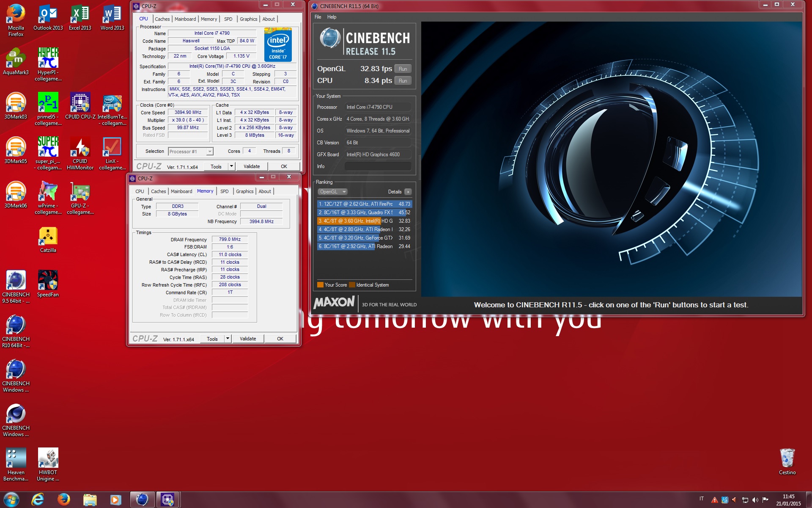Open the Cestino recycle bin
The width and height of the screenshot is (812, 508).
coord(787,462)
